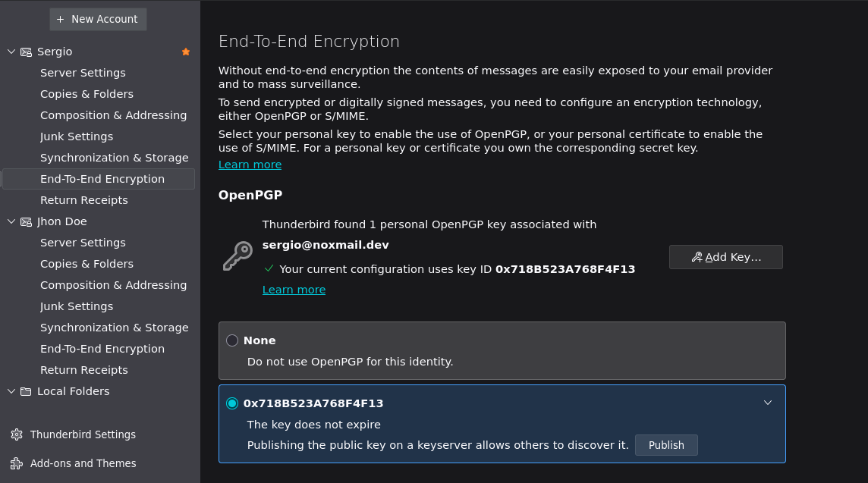This screenshot has height=483, width=868.
Task: Click the Thunderbird Settings gear icon
Action: pyautogui.click(x=17, y=434)
